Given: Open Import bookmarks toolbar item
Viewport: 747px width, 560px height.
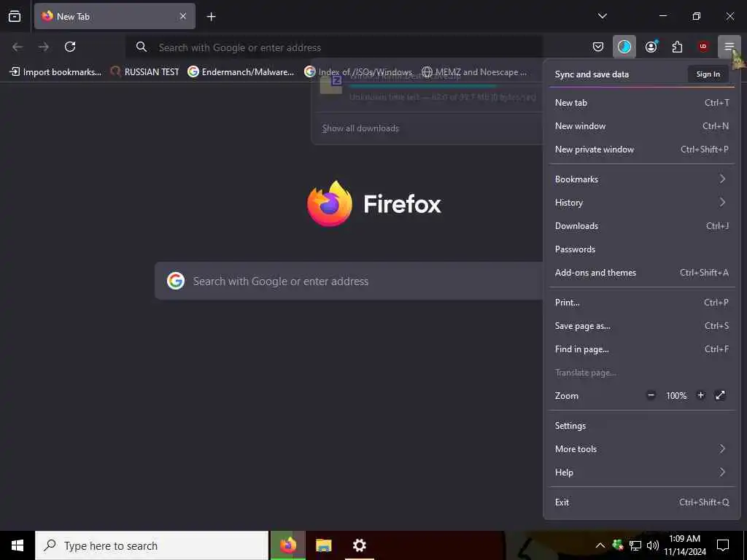Looking at the screenshot, I should pos(55,72).
